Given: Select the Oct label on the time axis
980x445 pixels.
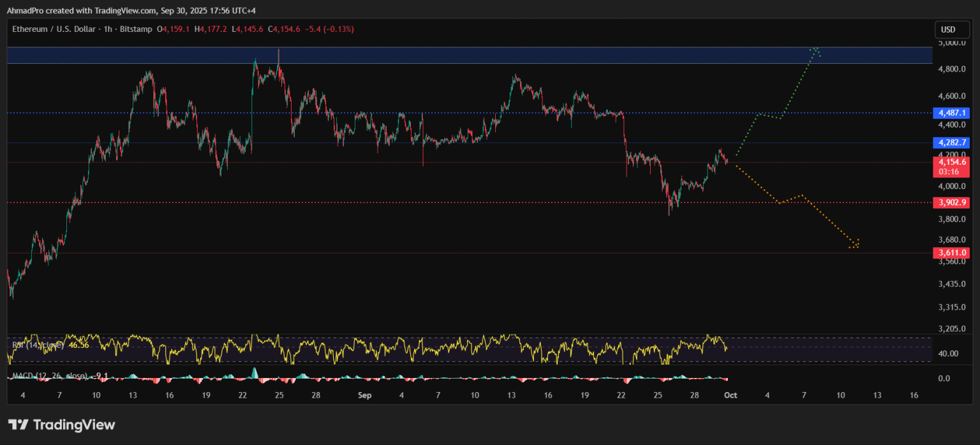Looking at the screenshot, I should click(x=730, y=395).
